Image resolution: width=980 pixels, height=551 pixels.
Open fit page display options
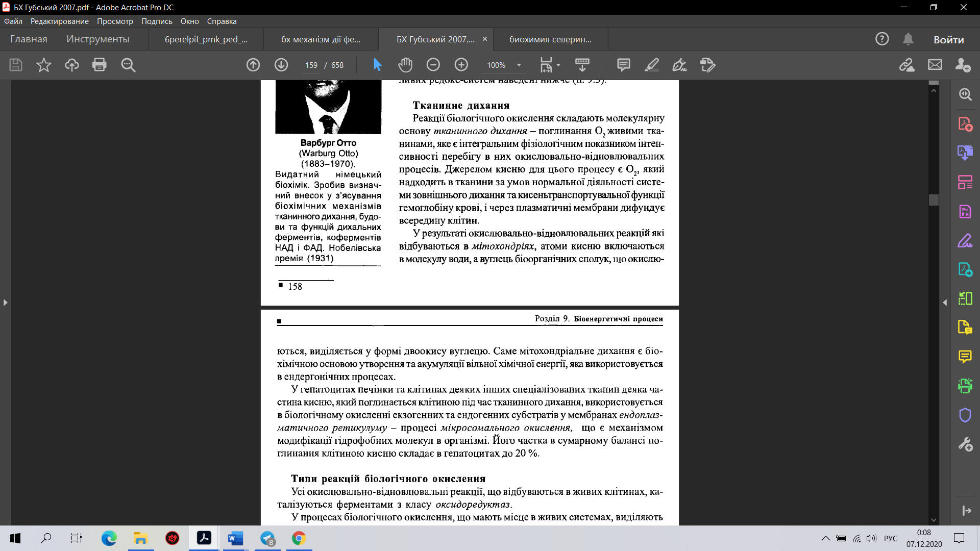point(546,65)
